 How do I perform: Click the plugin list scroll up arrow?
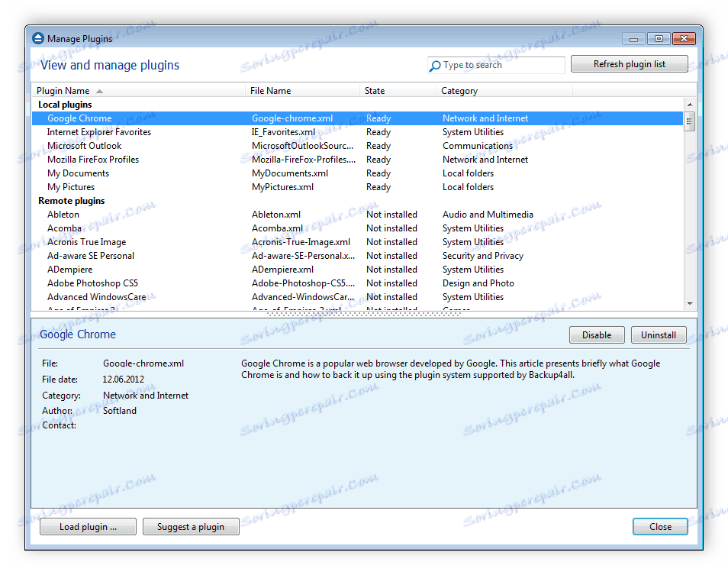coord(690,105)
